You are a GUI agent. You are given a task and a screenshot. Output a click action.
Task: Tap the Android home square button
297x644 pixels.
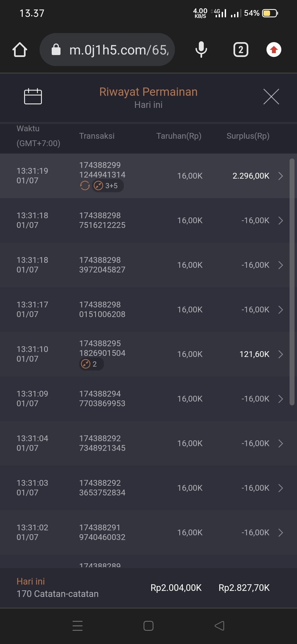[148, 626]
